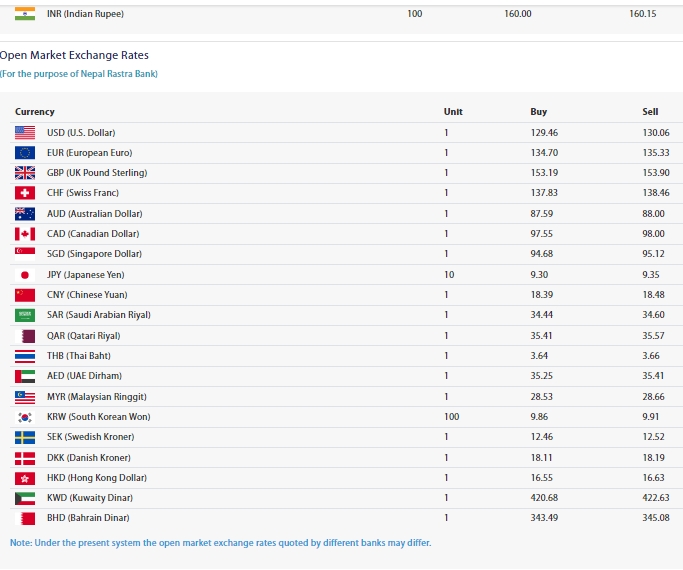Click the Australian Dollar flag icon
Viewport: 683px width, 570px height.
(25, 214)
